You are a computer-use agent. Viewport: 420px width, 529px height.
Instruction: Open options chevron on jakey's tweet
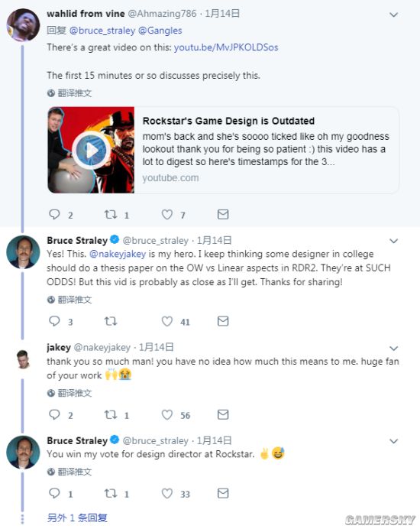coord(394,348)
